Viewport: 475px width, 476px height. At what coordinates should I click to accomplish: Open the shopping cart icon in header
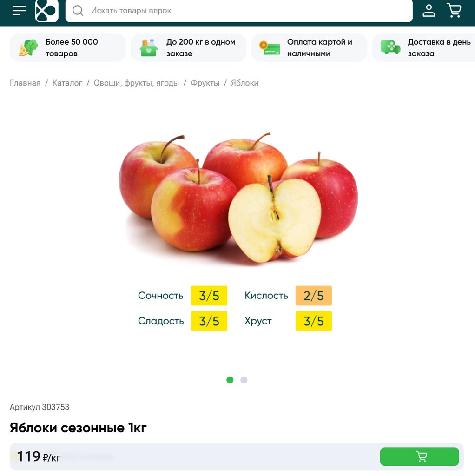(455, 10)
